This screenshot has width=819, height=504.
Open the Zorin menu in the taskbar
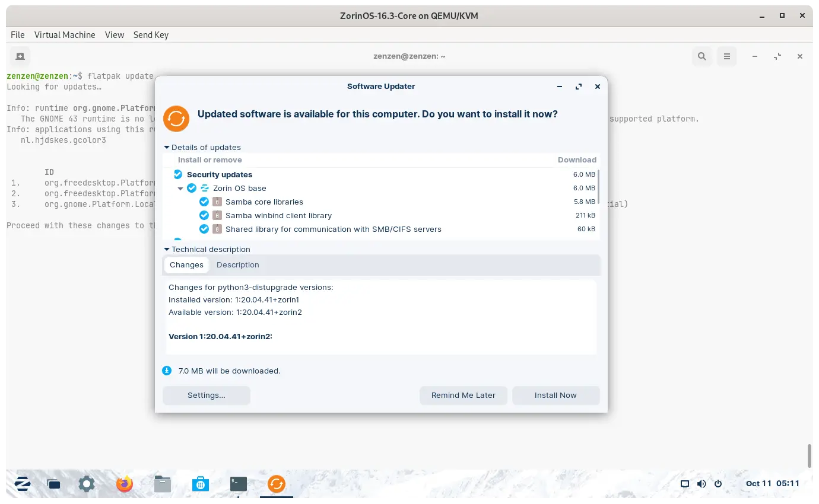23,484
